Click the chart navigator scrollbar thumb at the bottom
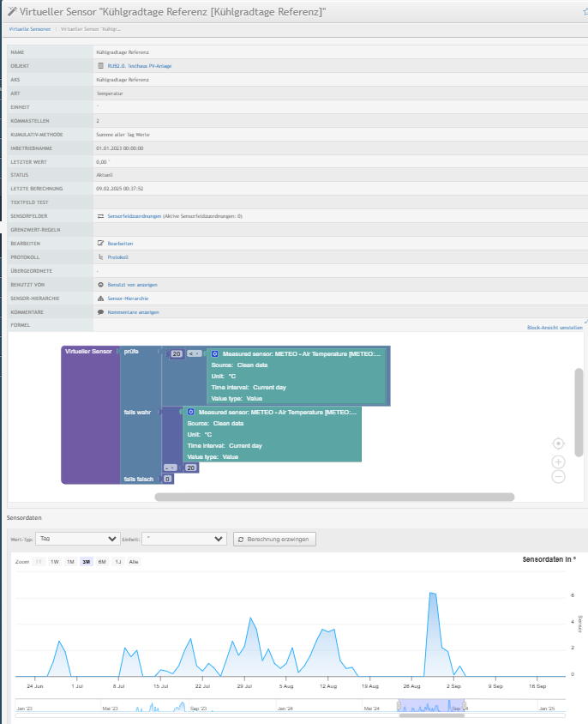 point(431,715)
